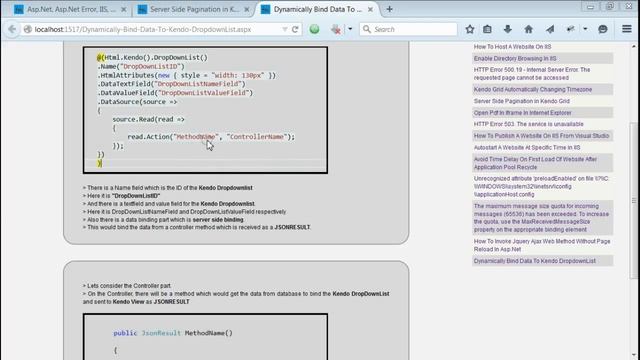Open Invoke Jquery Ajax Web Method link
Image resolution: width=640 pixels, height=360 pixels.
coord(542,245)
